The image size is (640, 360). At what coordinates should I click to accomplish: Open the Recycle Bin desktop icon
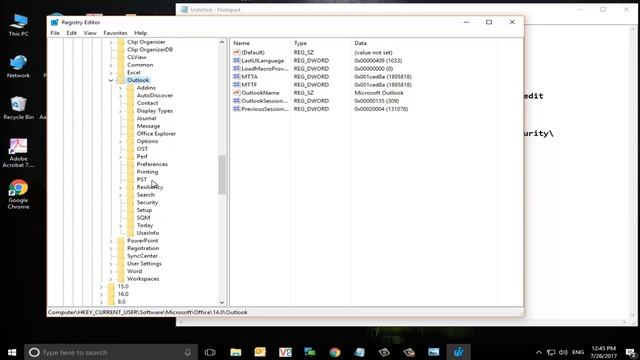18,108
